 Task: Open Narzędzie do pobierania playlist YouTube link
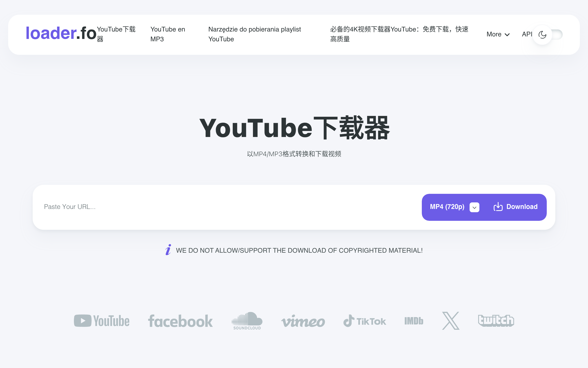[254, 34]
